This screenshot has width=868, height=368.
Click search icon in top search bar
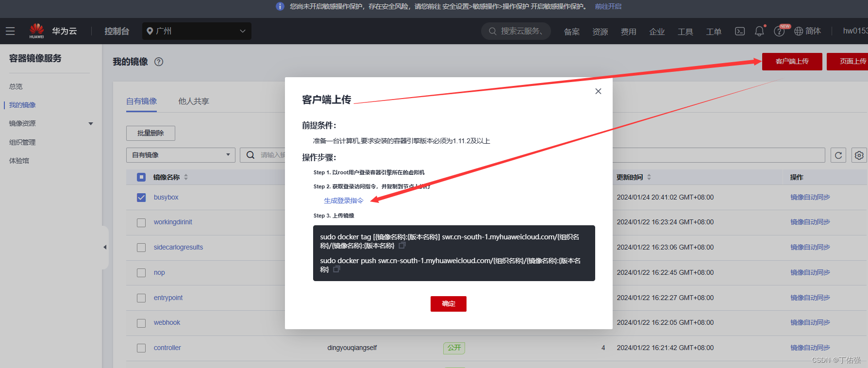[493, 31]
